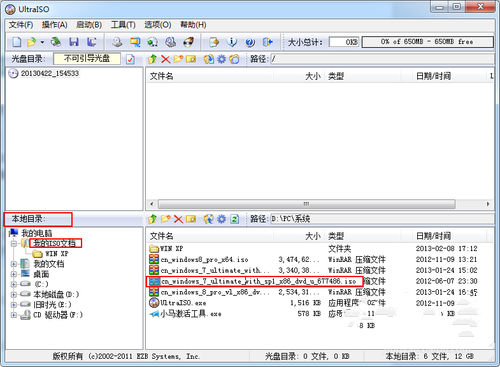Screen dimensions: 500x367
Task: Open the 帮助(H) menu
Action: click(193, 25)
